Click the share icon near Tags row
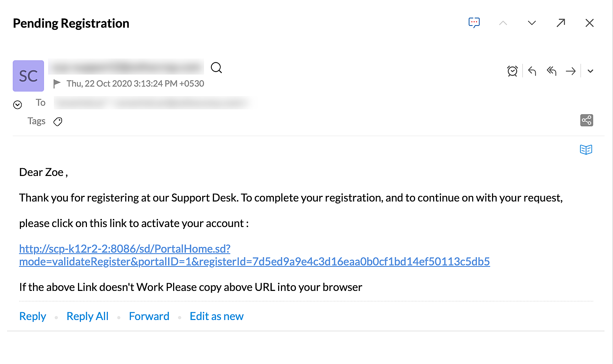The image size is (613, 364). 586,120
